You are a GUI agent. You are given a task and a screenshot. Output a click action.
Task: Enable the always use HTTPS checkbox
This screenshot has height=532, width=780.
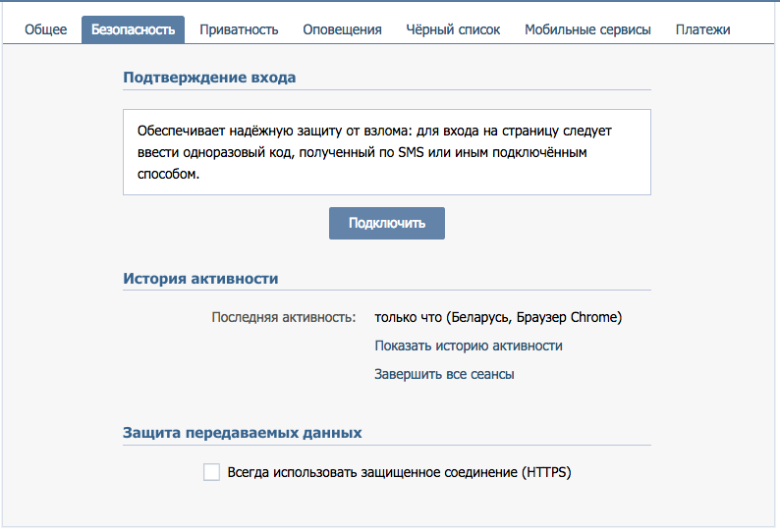click(211, 472)
